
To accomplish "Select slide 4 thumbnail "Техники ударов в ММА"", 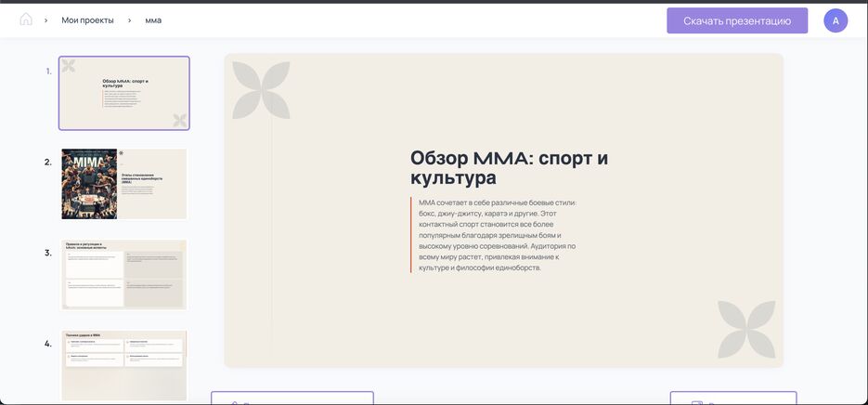I will (x=124, y=366).
